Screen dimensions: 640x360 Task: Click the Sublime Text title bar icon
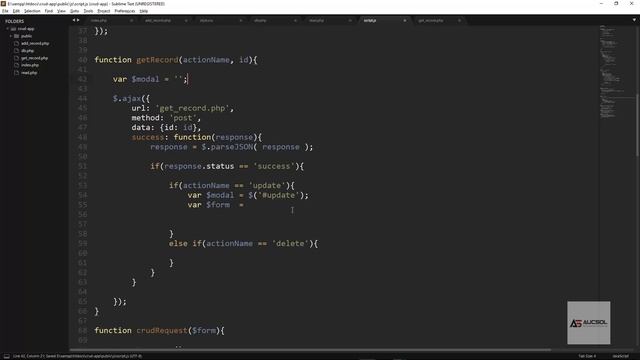(x=3, y=3)
